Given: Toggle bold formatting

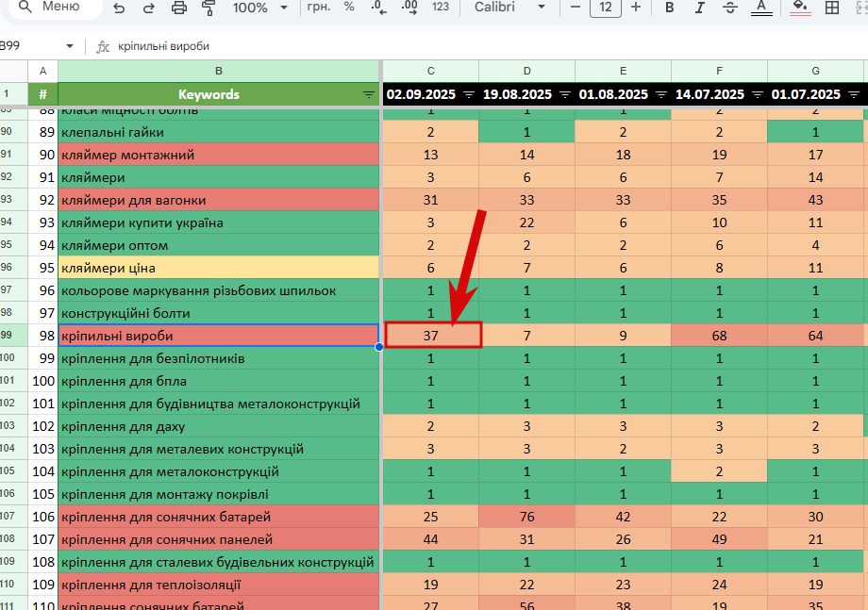Looking at the screenshot, I should pos(669,8).
